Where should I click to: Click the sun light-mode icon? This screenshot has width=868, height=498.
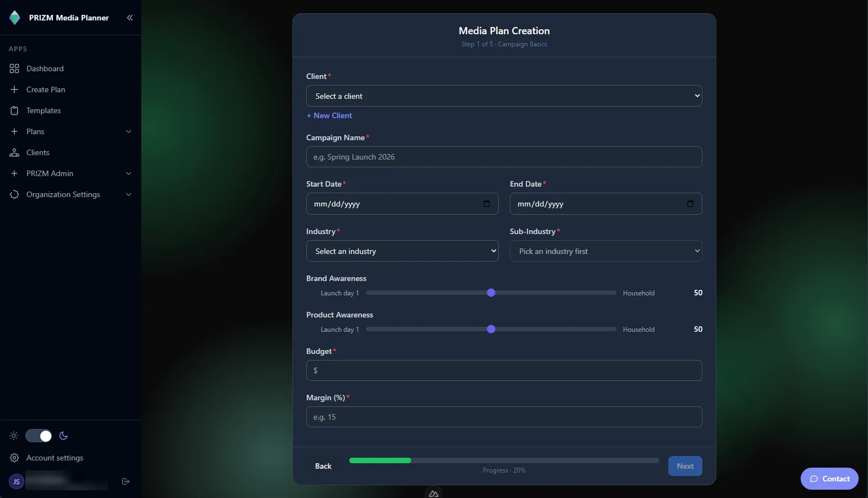click(14, 436)
